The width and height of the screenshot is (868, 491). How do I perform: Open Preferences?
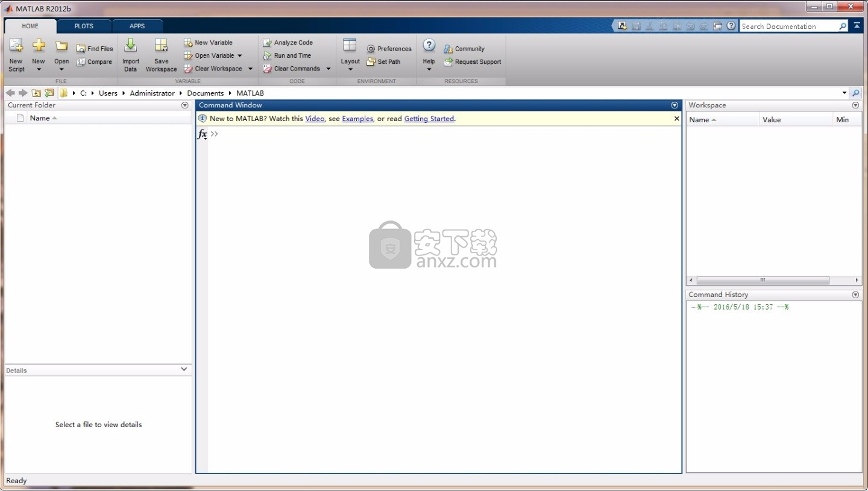pyautogui.click(x=389, y=49)
